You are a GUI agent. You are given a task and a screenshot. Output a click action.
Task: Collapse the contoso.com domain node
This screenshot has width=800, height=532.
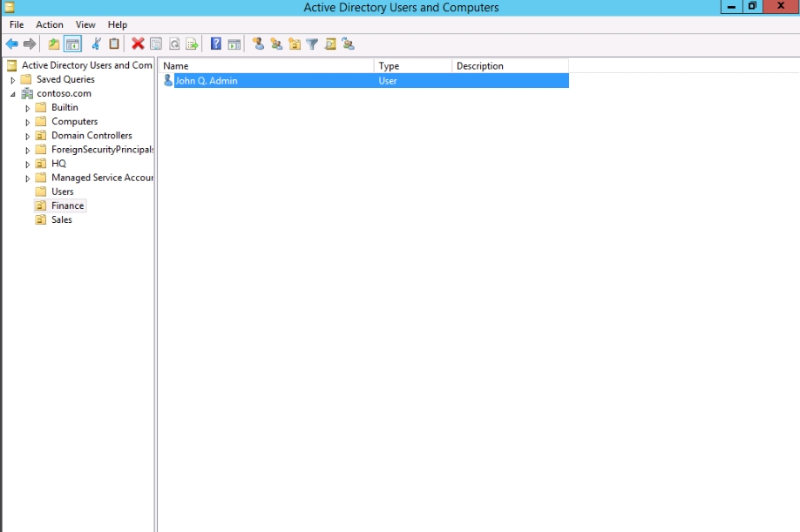point(13,94)
